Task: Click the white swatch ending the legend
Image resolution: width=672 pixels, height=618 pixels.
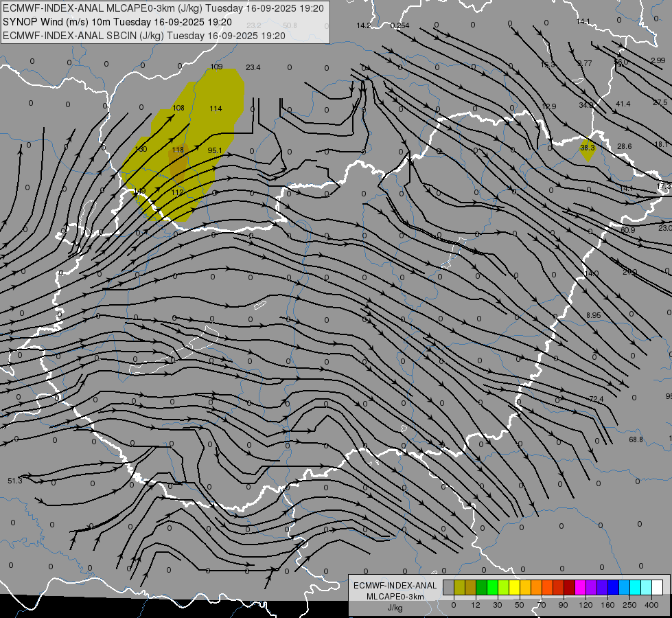Action: pos(657,587)
